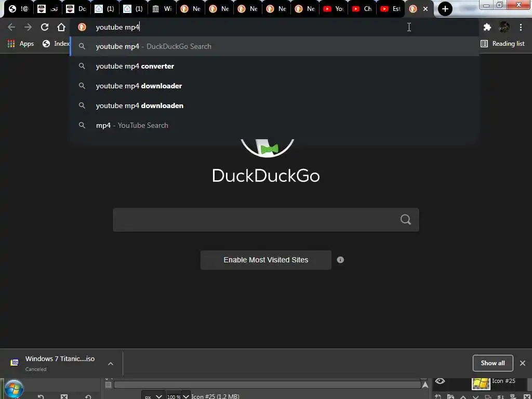Open the Reading list
The width and height of the screenshot is (532, 399).
(502, 44)
